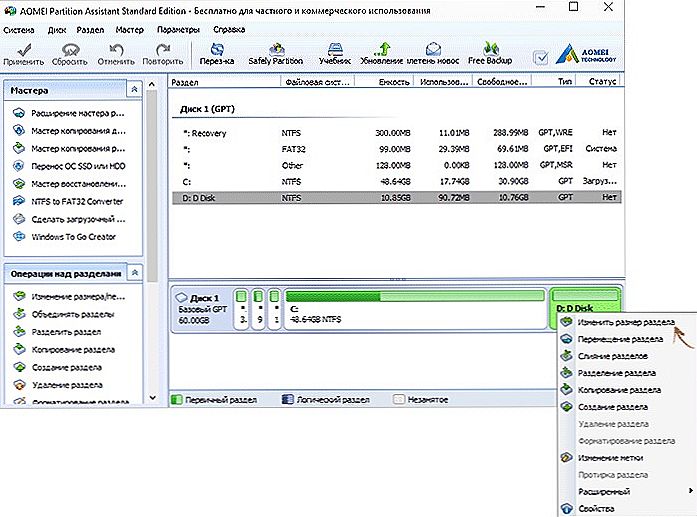Click the sidebar scrollbar up arrow
This screenshot has width=697, height=517.
152,84
